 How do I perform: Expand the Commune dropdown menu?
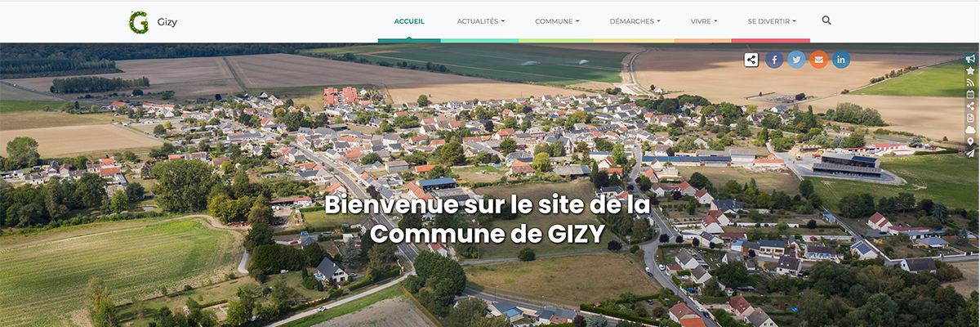coord(557,21)
